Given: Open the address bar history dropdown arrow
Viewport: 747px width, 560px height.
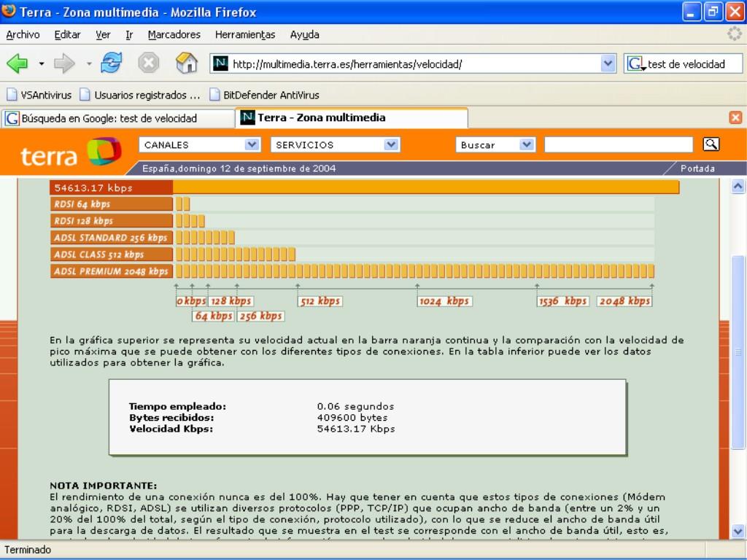Looking at the screenshot, I should pyautogui.click(x=608, y=64).
